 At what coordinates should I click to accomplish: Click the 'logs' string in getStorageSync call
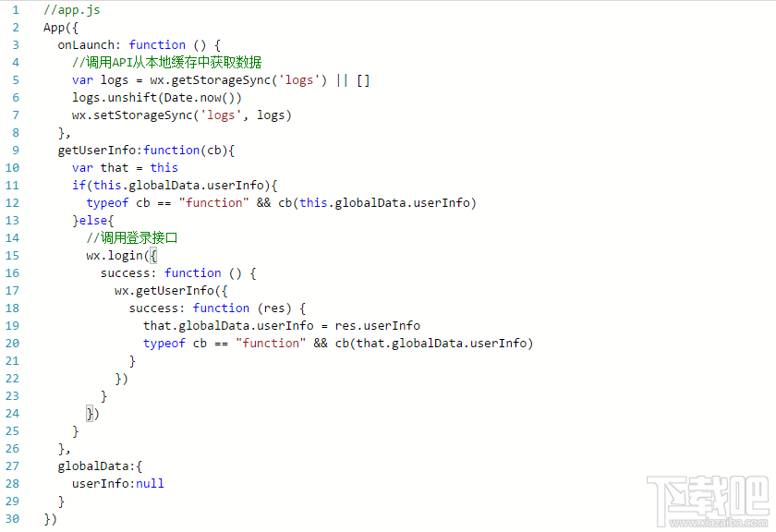[x=299, y=80]
